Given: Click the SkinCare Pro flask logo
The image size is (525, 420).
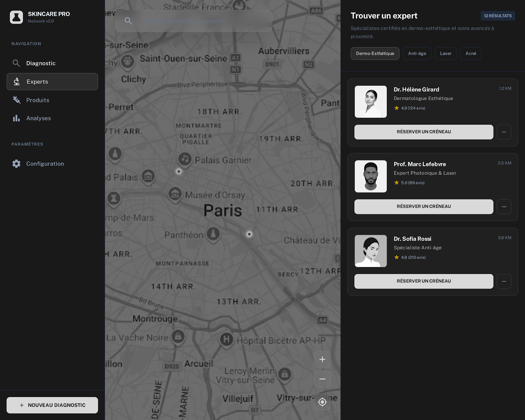Looking at the screenshot, I should (16, 17).
